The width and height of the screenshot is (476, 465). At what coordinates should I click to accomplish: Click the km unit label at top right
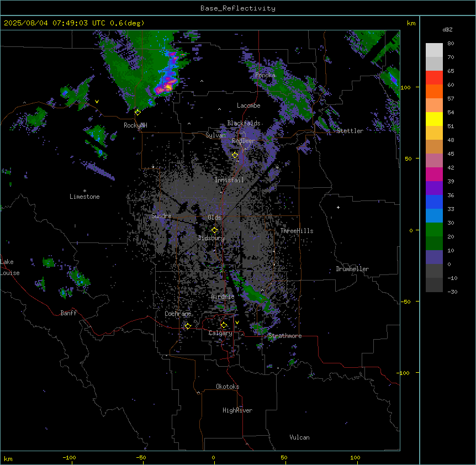click(411, 23)
